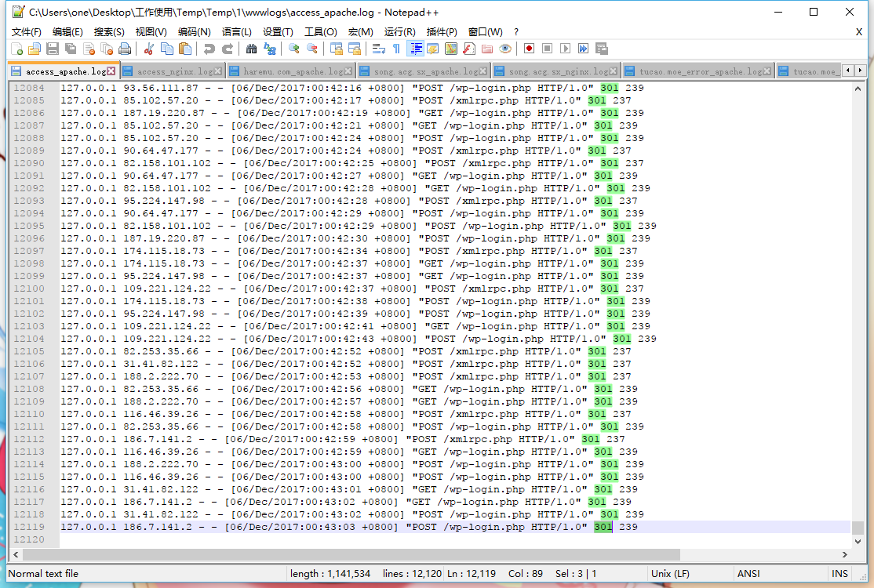Image resolution: width=874 pixels, height=588 pixels.
Task: Click the Play macro icon
Action: point(566,49)
